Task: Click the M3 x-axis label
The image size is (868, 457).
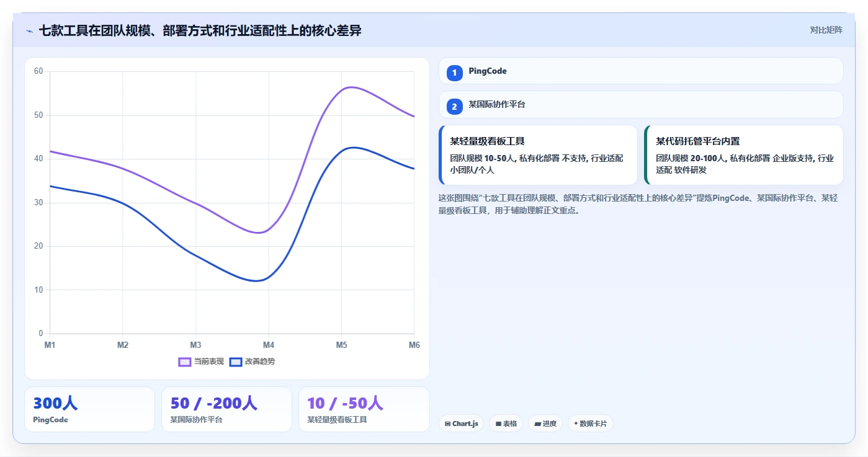Action: tap(195, 345)
